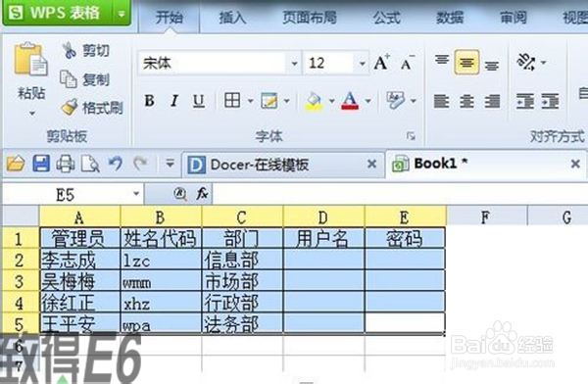Screen dimensions: 588x384
Task: Toggle middle vertical alignment
Action: tap(466, 62)
